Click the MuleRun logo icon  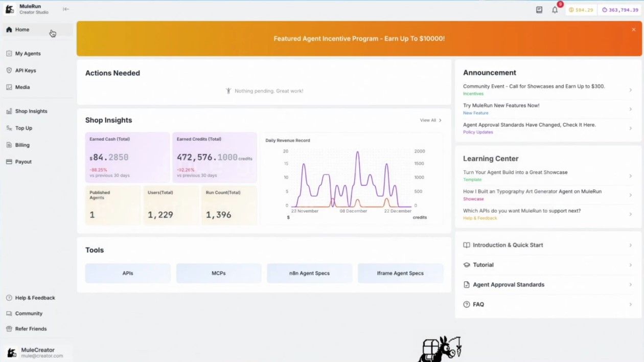tap(10, 9)
